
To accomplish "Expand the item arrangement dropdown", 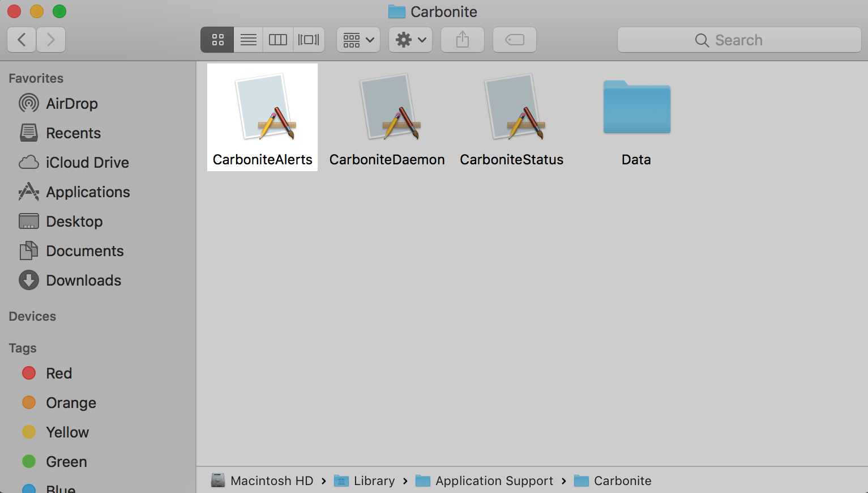I will 358,40.
